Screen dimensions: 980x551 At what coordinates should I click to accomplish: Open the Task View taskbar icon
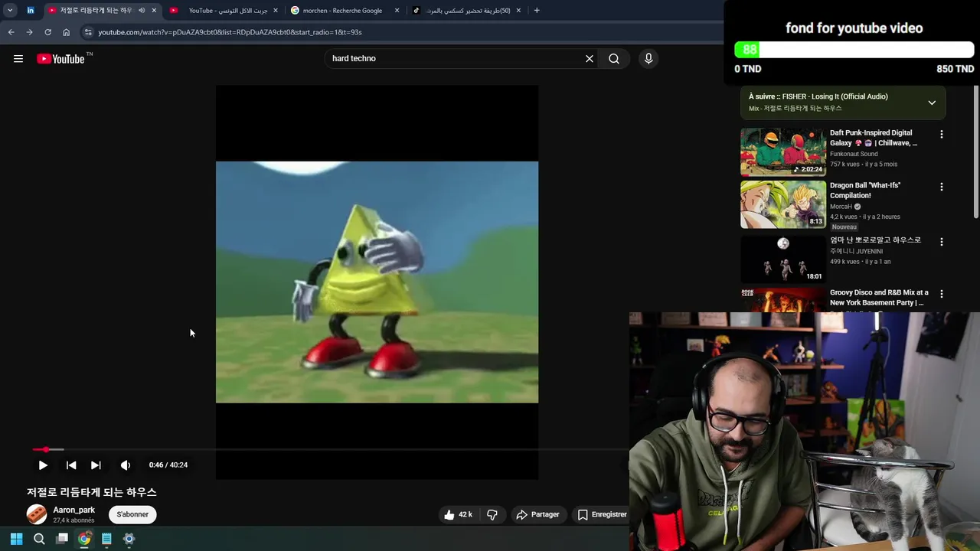pos(62,539)
